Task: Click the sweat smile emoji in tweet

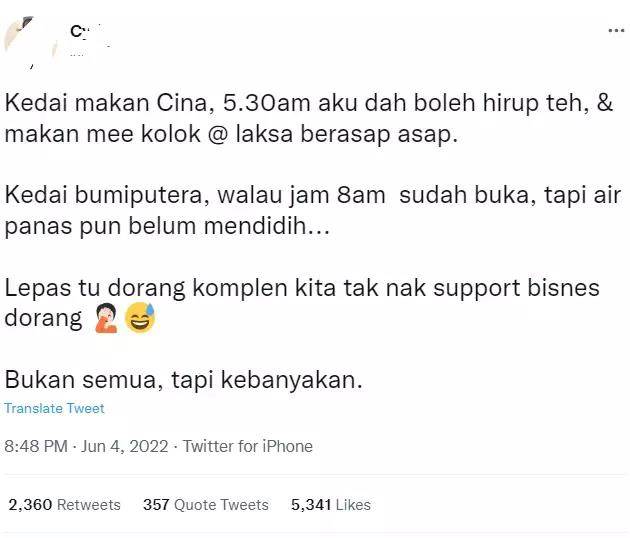Action: [140, 318]
